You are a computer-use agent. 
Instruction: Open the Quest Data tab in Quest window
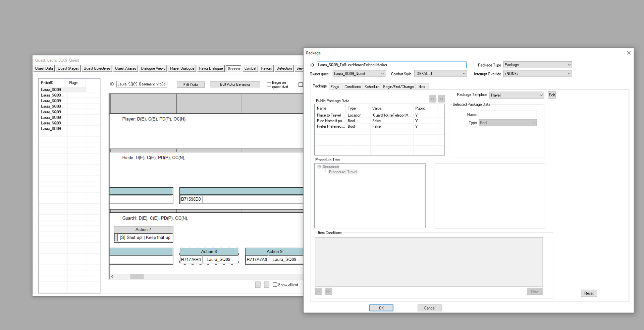click(44, 68)
